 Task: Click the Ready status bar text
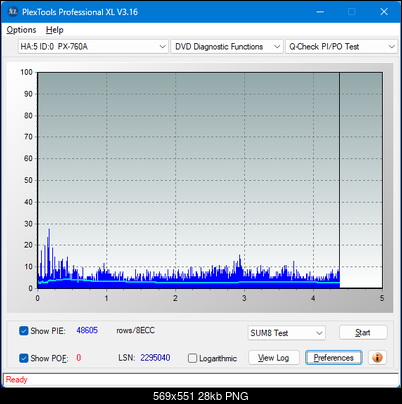(x=17, y=379)
